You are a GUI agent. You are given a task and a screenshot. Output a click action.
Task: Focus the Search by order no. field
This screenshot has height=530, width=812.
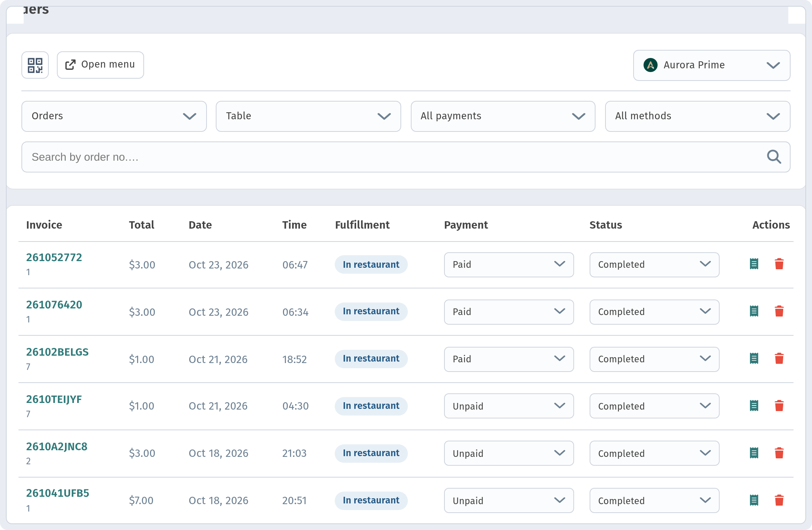click(406, 157)
